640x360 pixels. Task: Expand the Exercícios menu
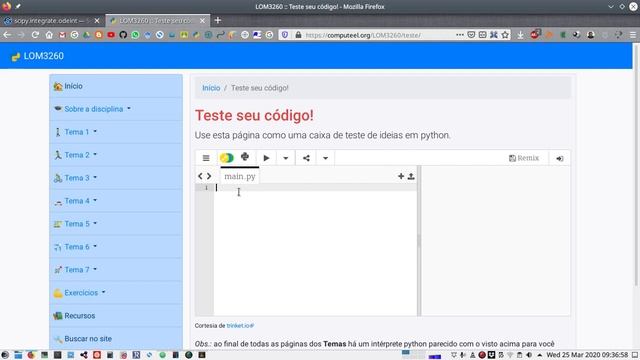tap(116, 293)
